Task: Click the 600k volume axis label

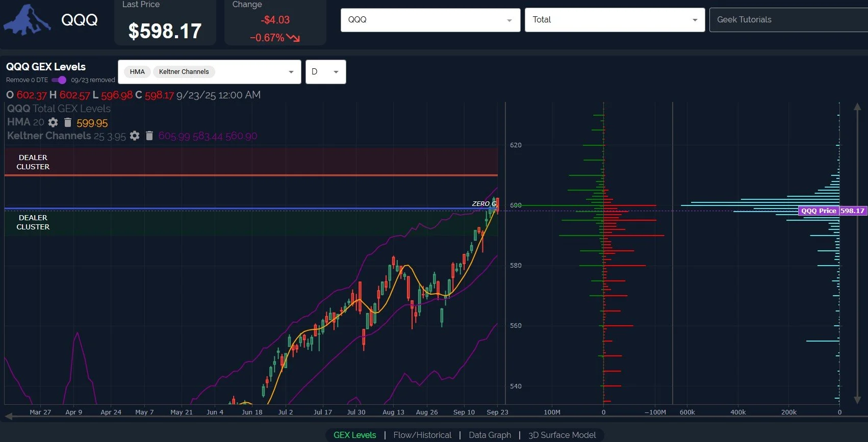Action: 687,412
